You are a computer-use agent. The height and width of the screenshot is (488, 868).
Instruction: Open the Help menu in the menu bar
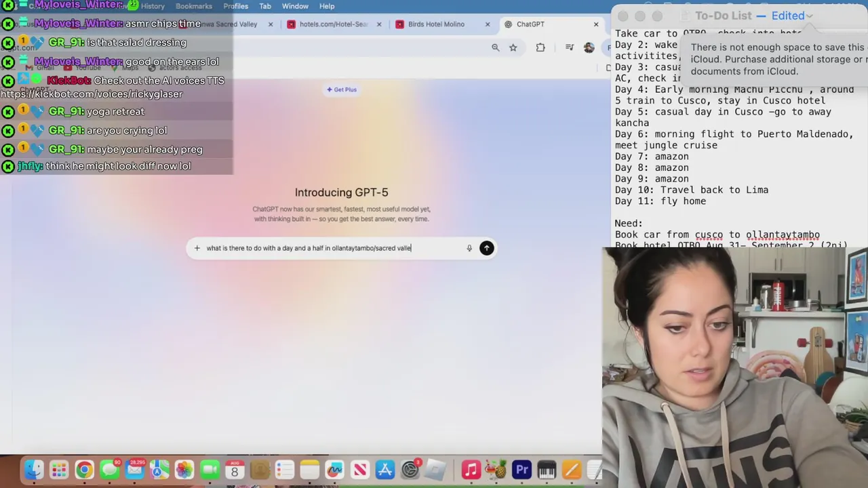(x=327, y=6)
